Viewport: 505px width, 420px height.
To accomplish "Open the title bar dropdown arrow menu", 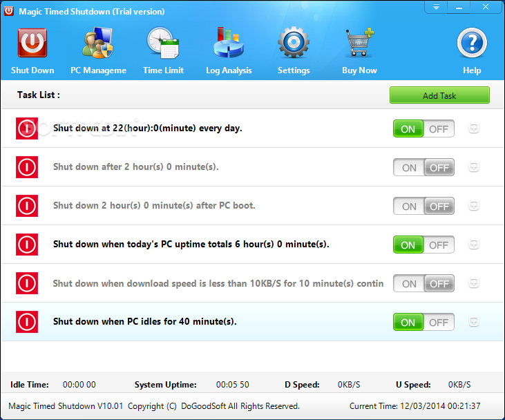I will 436,7.
